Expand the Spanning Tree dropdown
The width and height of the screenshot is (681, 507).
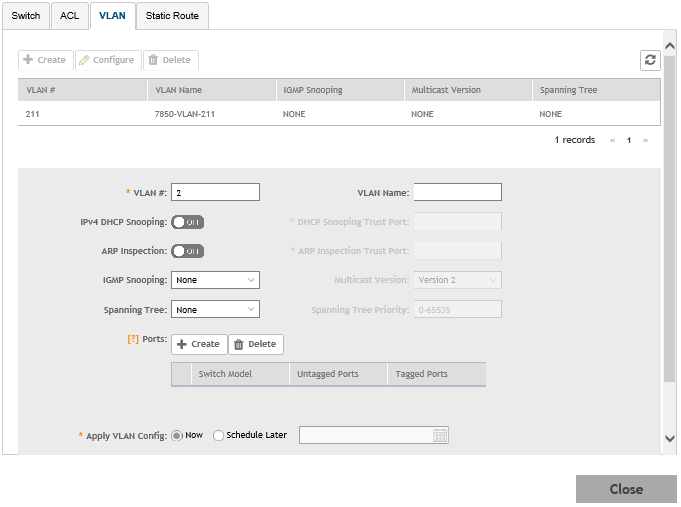pyautogui.click(x=215, y=310)
